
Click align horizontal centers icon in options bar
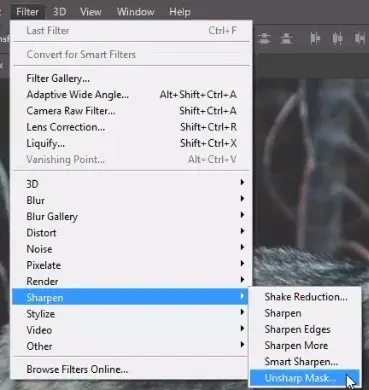pyautogui.click(x=337, y=38)
